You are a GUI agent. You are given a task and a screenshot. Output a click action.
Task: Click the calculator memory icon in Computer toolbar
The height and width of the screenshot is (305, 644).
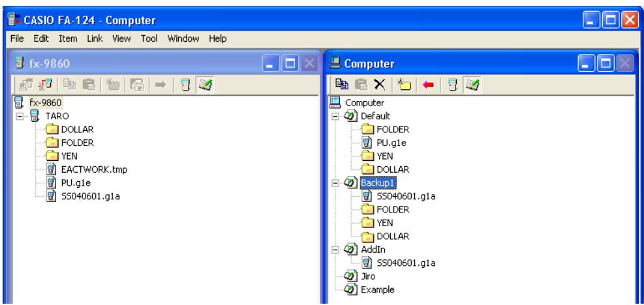pos(453,85)
